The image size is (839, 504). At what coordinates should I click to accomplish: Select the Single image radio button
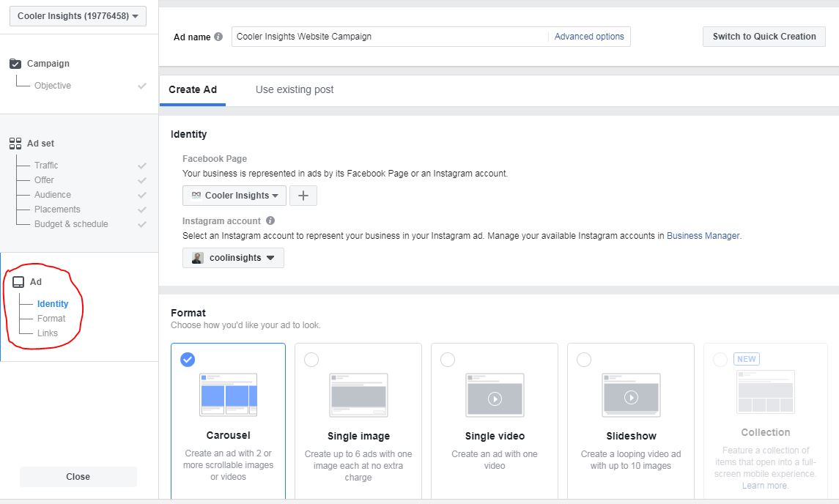311,360
